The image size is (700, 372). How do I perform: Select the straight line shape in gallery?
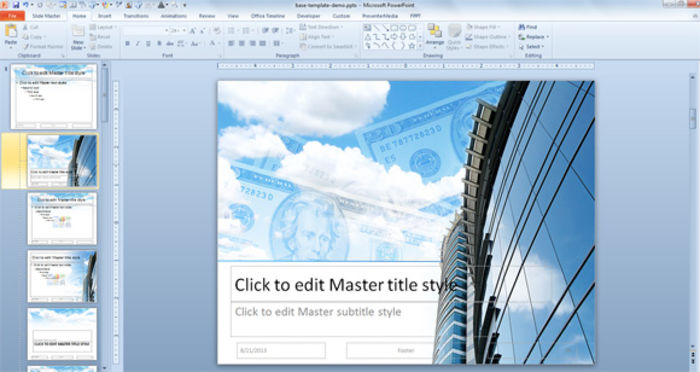pyautogui.click(x=376, y=28)
